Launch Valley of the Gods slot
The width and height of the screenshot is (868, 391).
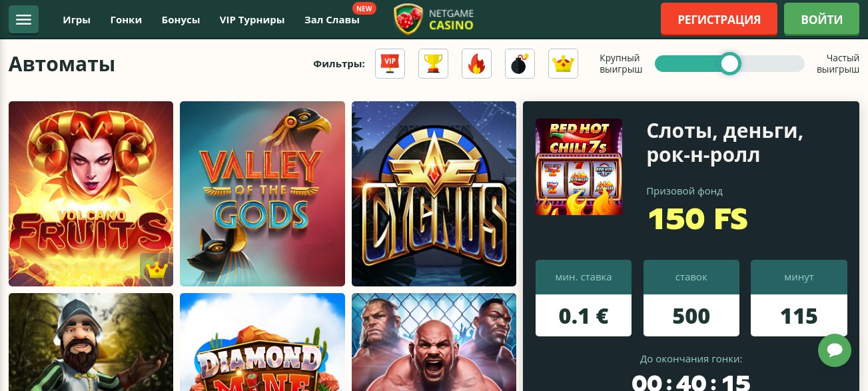[262, 194]
